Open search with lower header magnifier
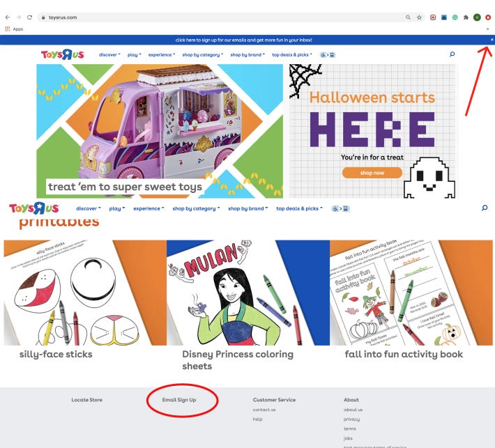Screen dimensions: 495x448 tap(485, 208)
